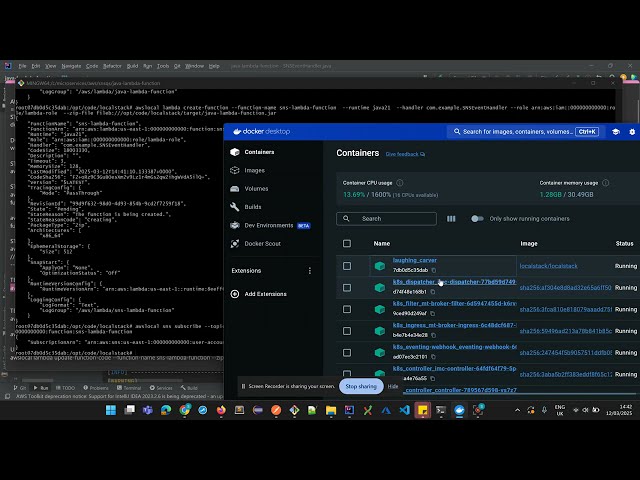The width and height of the screenshot is (640, 480).
Task: Expand the system tray hidden icons chevron
Action: 518,410
